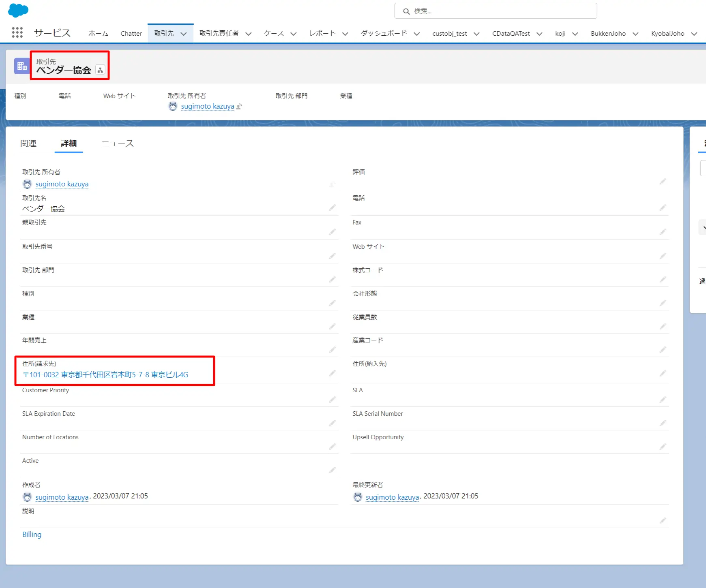
Task: Edit the 説明 field pencil icon
Action: (663, 521)
